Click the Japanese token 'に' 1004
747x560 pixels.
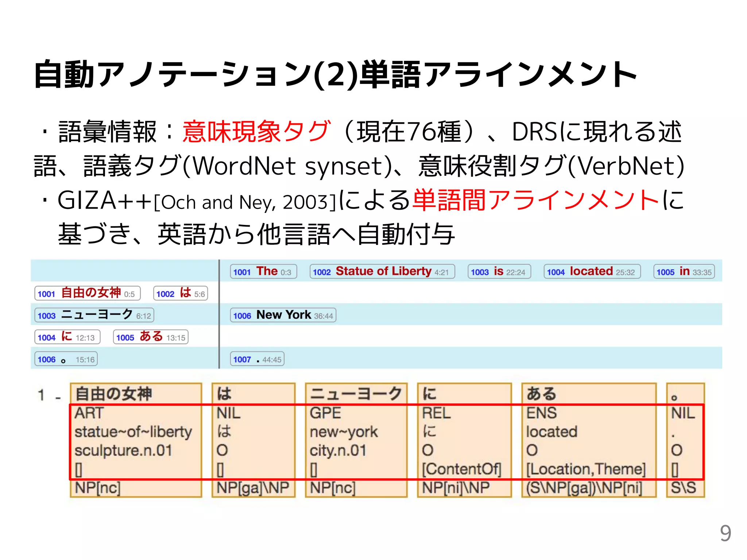click(x=67, y=337)
